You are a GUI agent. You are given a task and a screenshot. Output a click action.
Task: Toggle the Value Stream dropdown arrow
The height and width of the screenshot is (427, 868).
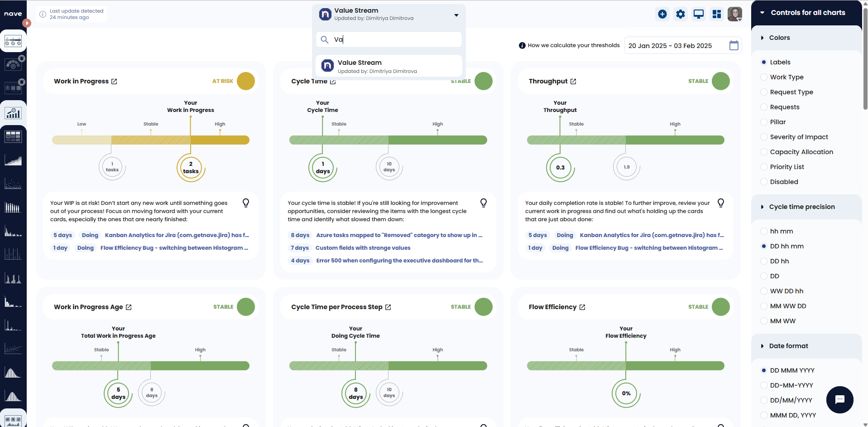(x=456, y=15)
